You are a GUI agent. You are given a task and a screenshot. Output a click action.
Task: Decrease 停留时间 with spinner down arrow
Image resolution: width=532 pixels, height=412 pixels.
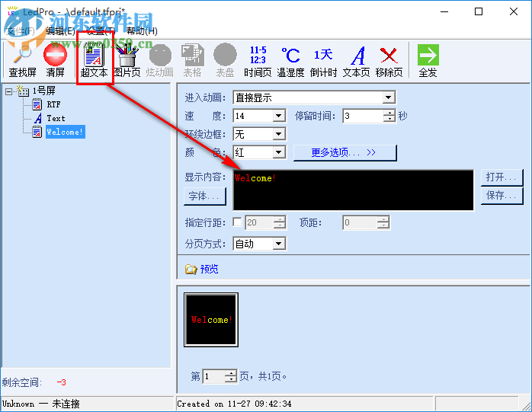[389, 119]
